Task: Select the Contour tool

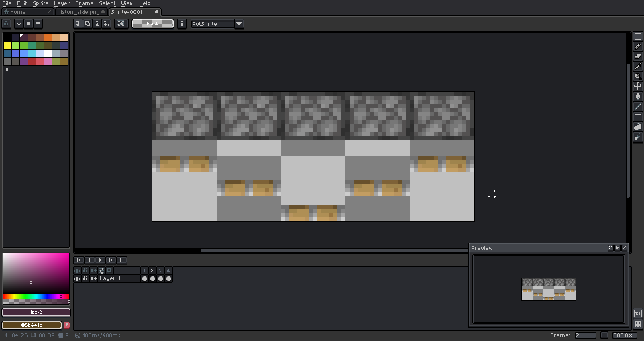Action: 638,127
